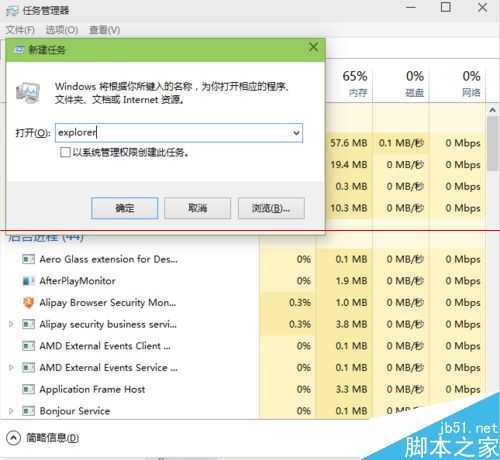Click the Task Manager title bar icon
The width and height of the screenshot is (500, 460).
(x=12, y=11)
